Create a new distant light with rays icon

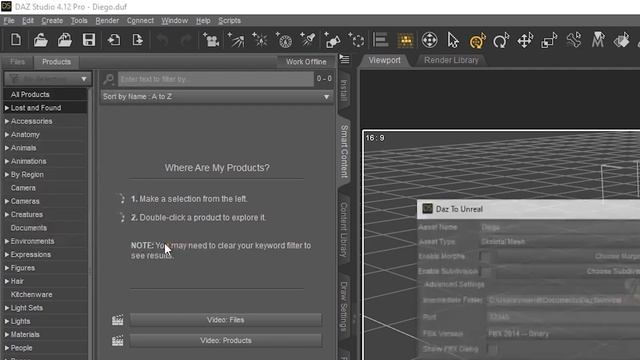tap(236, 40)
